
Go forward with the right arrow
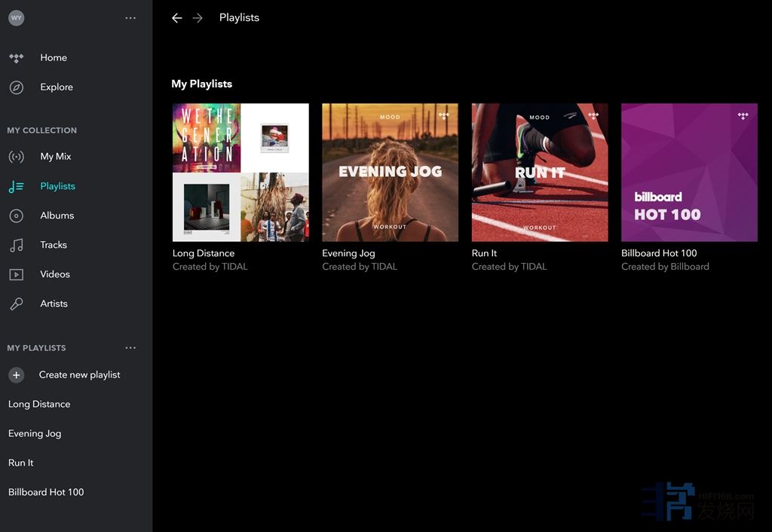click(x=198, y=18)
